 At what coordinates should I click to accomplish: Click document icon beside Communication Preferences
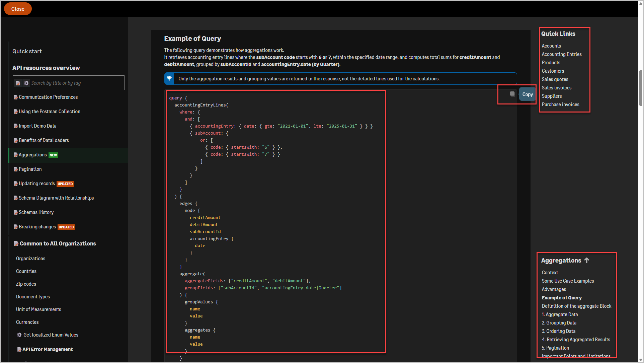pos(15,97)
